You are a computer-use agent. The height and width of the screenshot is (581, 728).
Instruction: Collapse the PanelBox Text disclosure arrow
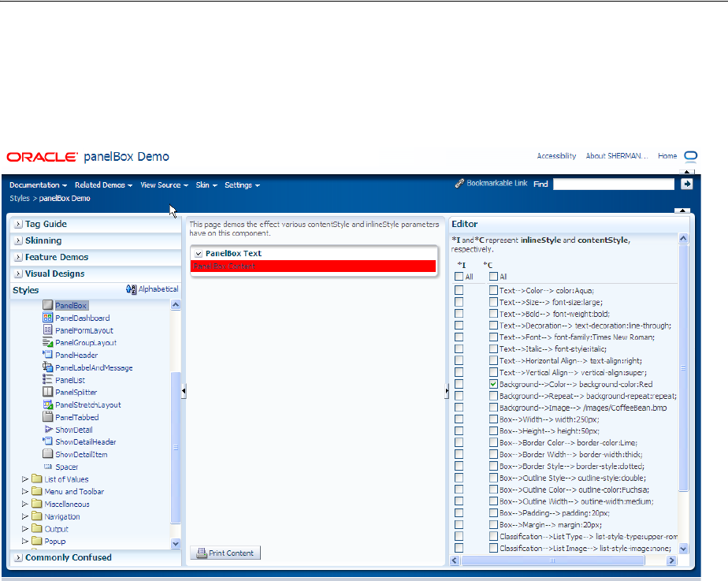[199, 254]
